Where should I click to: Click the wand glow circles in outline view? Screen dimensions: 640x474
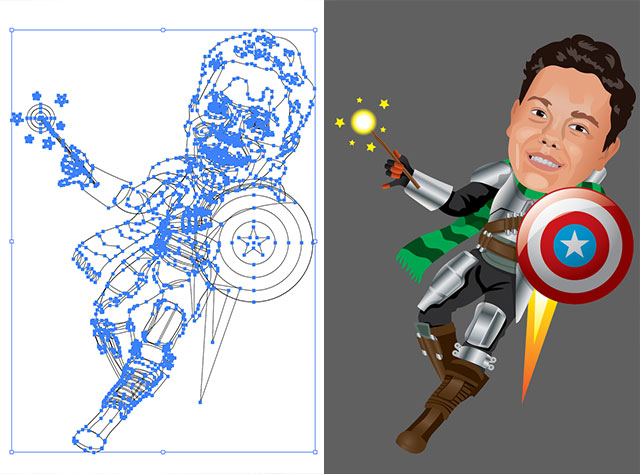(40, 118)
